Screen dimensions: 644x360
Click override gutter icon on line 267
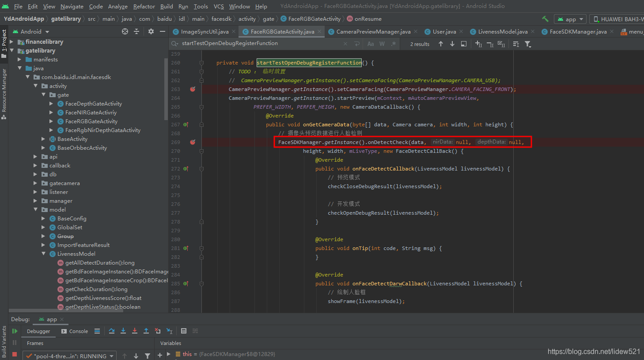point(186,125)
